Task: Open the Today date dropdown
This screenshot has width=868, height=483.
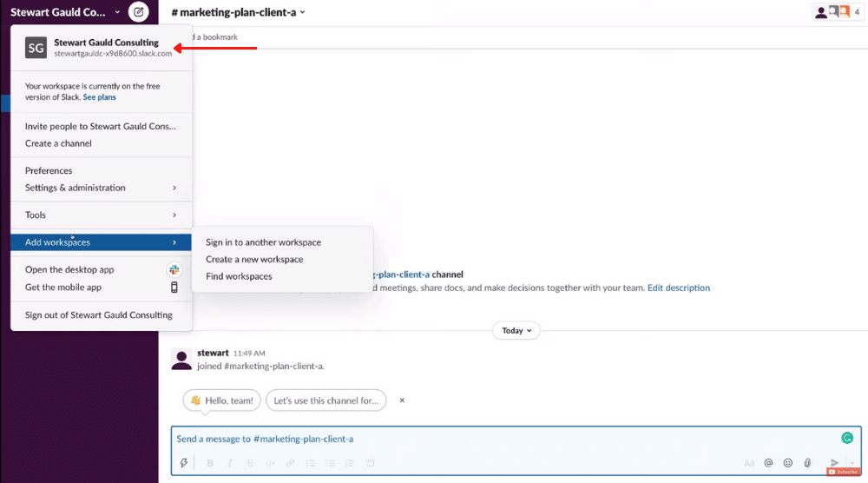Action: (x=516, y=331)
